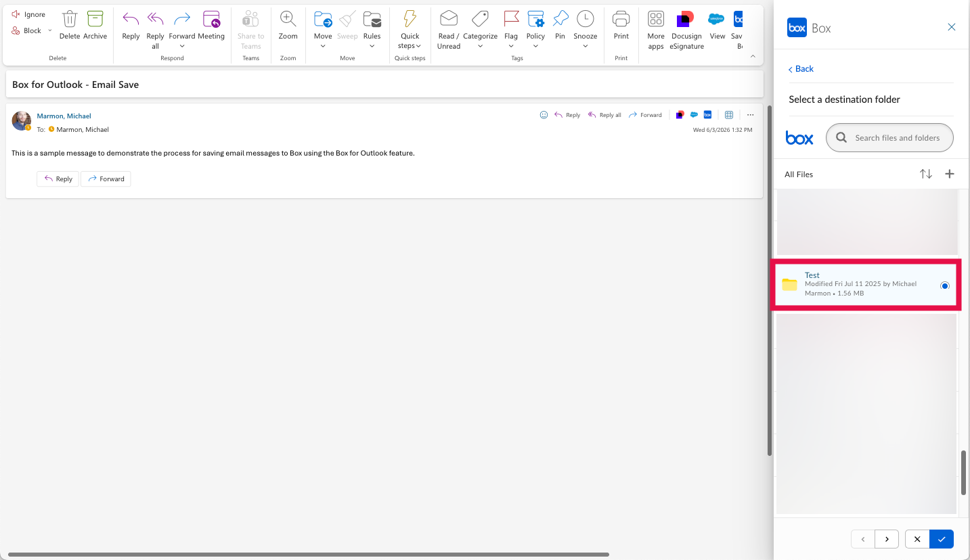Snooze the message via the clock icon
This screenshot has width=970, height=560.
[x=585, y=24]
